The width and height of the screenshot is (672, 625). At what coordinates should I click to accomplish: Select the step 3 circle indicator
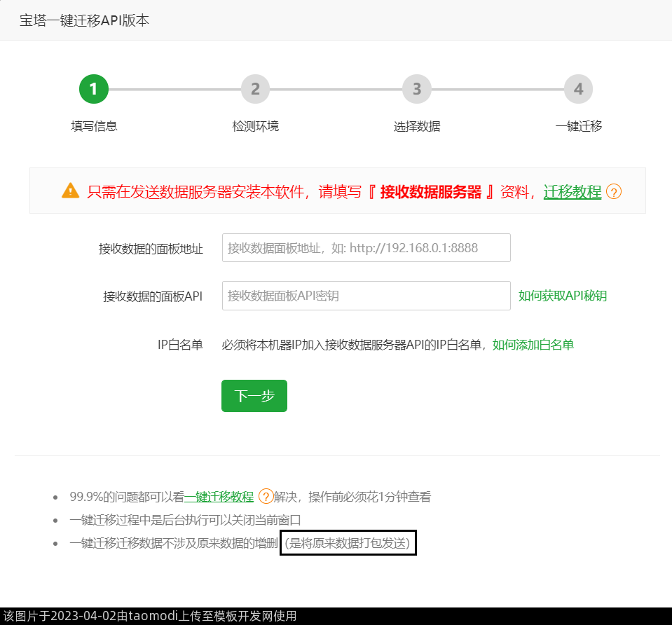coord(417,89)
